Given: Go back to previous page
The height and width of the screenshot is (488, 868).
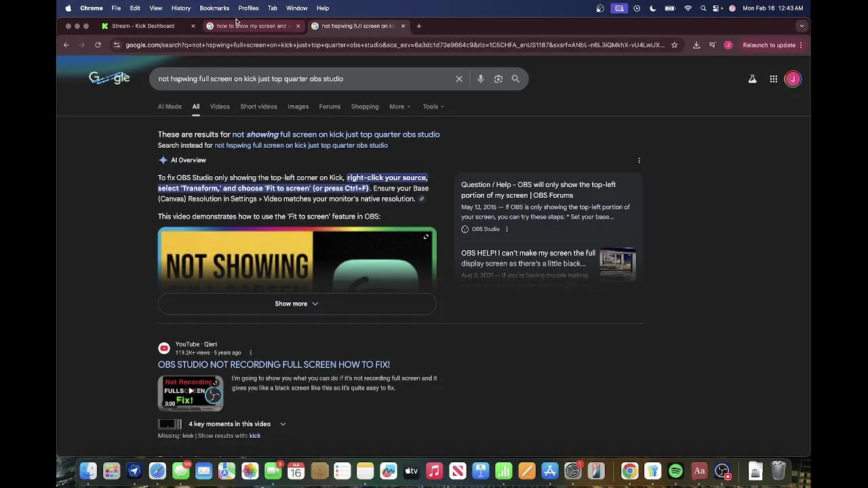Looking at the screenshot, I should pyautogui.click(x=66, y=45).
